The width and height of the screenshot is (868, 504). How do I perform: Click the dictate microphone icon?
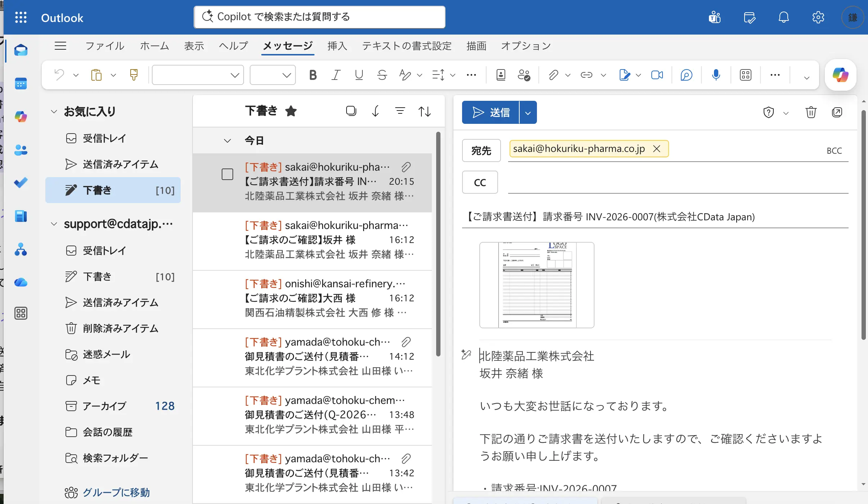pos(716,75)
